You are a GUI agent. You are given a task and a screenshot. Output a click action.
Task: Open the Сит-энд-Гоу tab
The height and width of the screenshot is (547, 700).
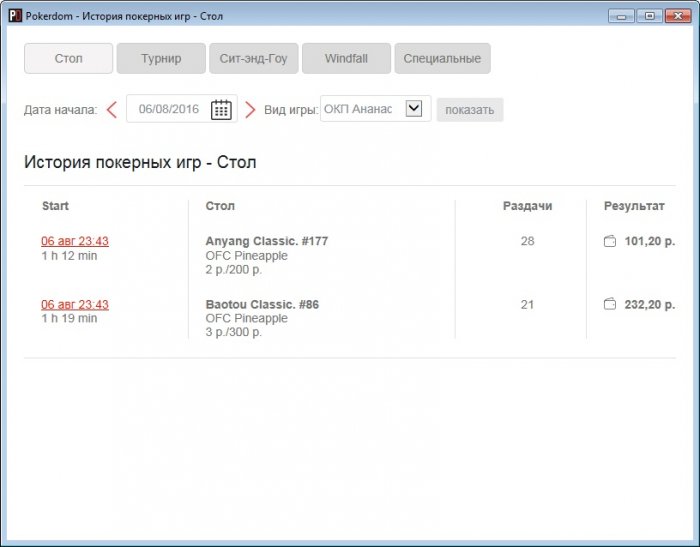tap(253, 59)
